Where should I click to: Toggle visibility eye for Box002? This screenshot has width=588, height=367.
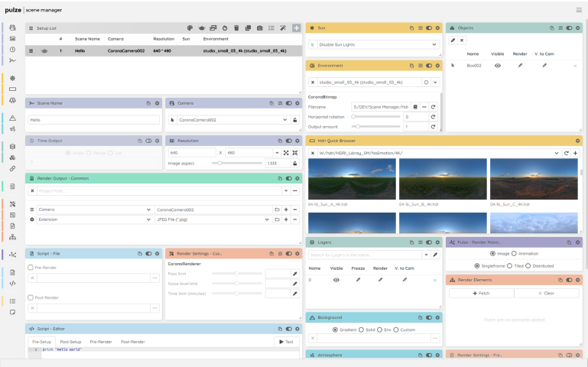click(498, 66)
